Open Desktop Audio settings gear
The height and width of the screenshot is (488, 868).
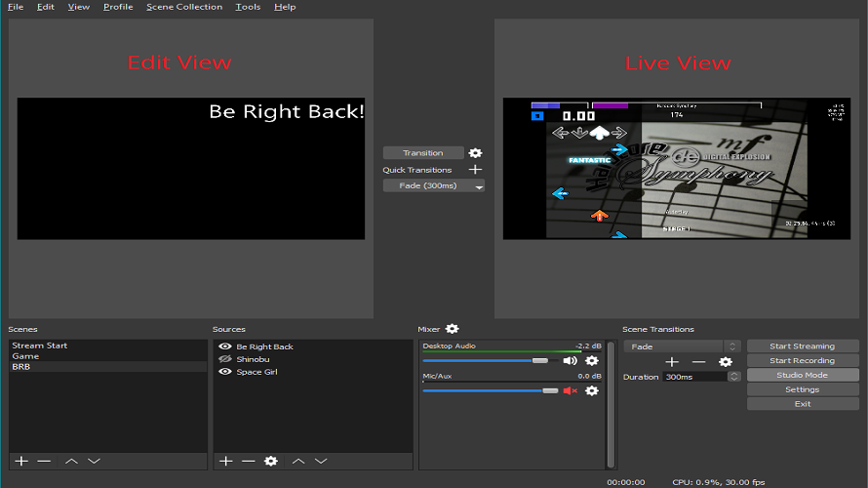pyautogui.click(x=591, y=361)
